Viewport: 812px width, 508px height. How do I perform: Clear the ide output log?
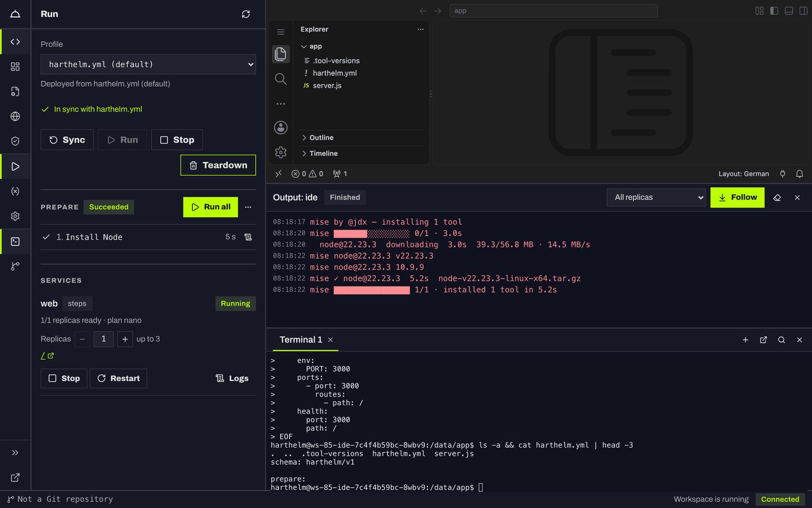point(777,198)
